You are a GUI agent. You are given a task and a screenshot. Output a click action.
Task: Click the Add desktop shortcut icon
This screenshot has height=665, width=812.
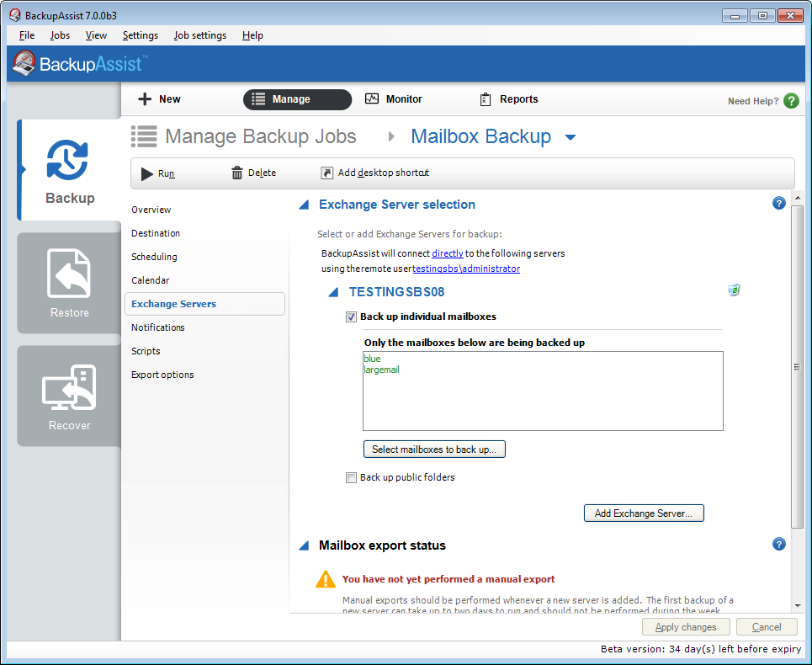326,173
